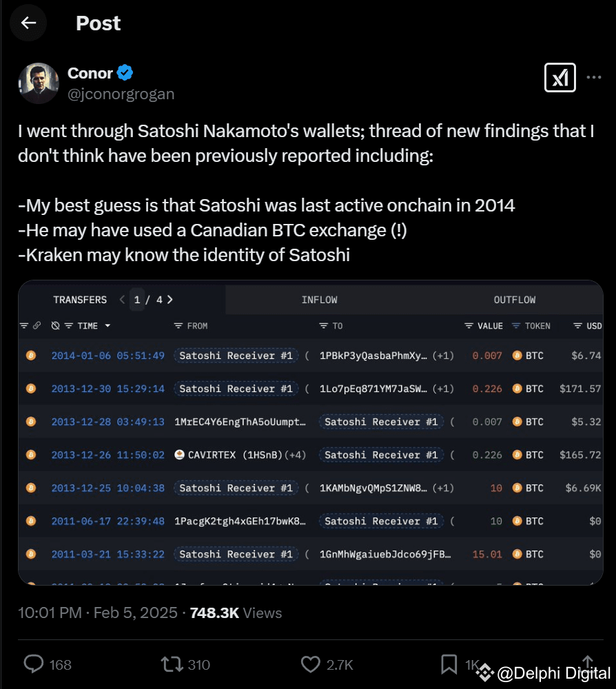Switch to the INFLOW tab
This screenshot has width=616, height=689.
[x=319, y=300]
